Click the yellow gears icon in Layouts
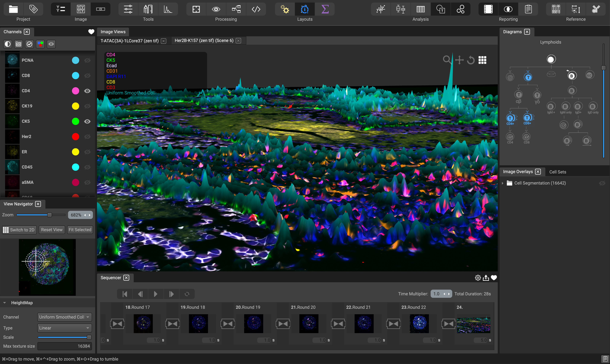The image size is (610, 364). tap(285, 9)
